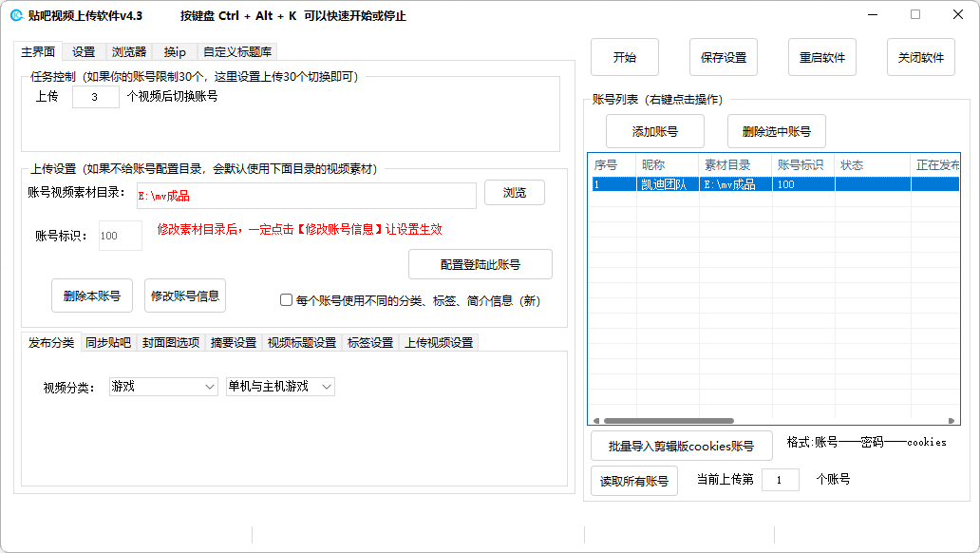Click the 昵称 column header
The height and width of the screenshot is (553, 980).
(x=668, y=165)
